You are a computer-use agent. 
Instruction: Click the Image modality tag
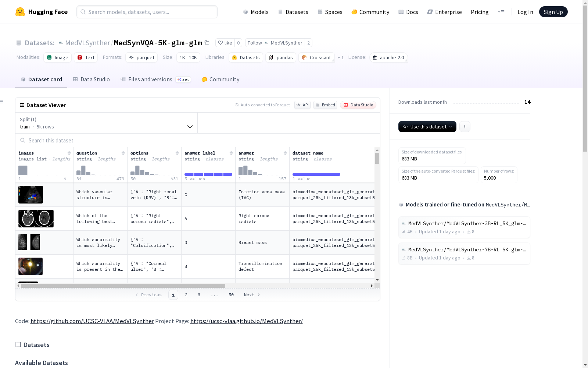tap(58, 57)
